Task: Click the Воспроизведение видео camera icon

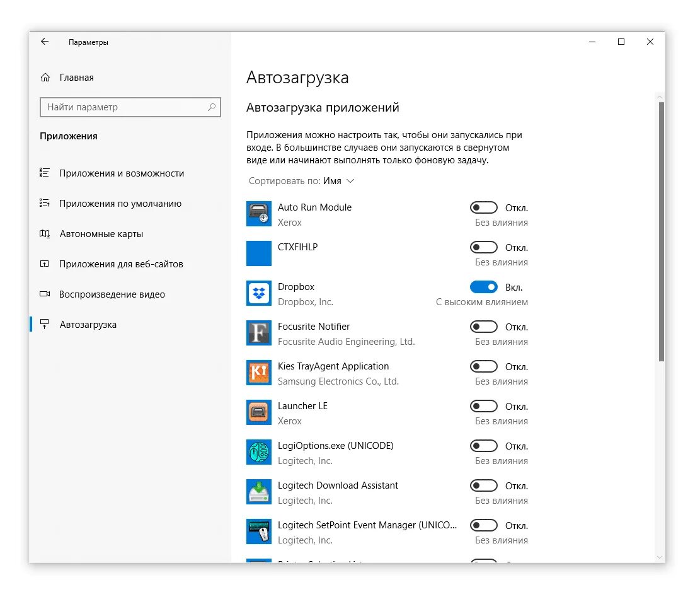Action: 44,294
